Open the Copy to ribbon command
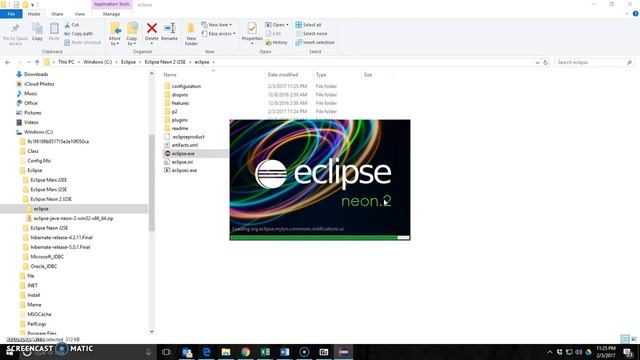640x360 pixels. (132, 34)
